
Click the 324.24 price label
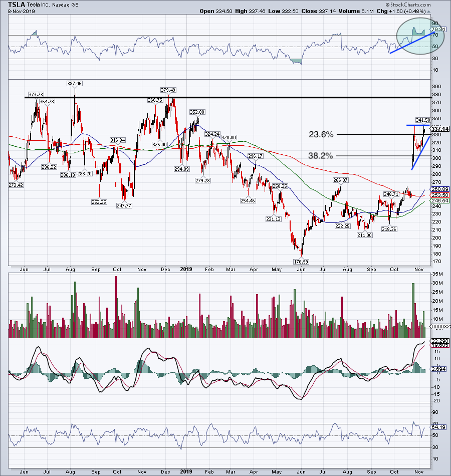pos(212,134)
